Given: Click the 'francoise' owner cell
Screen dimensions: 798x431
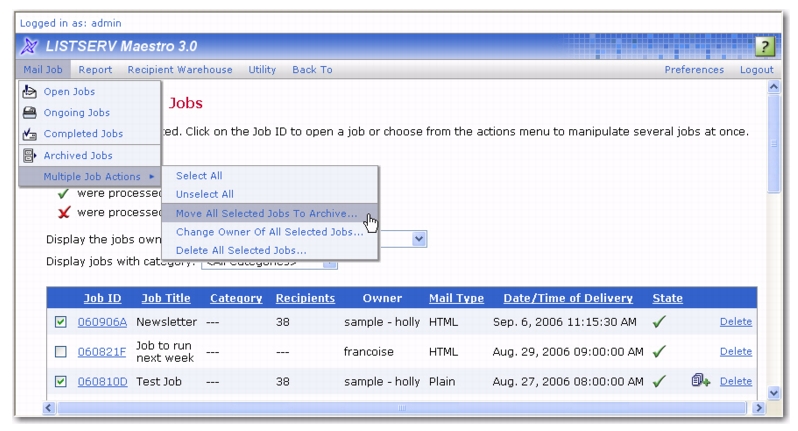Looking at the screenshot, I should coord(368,352).
